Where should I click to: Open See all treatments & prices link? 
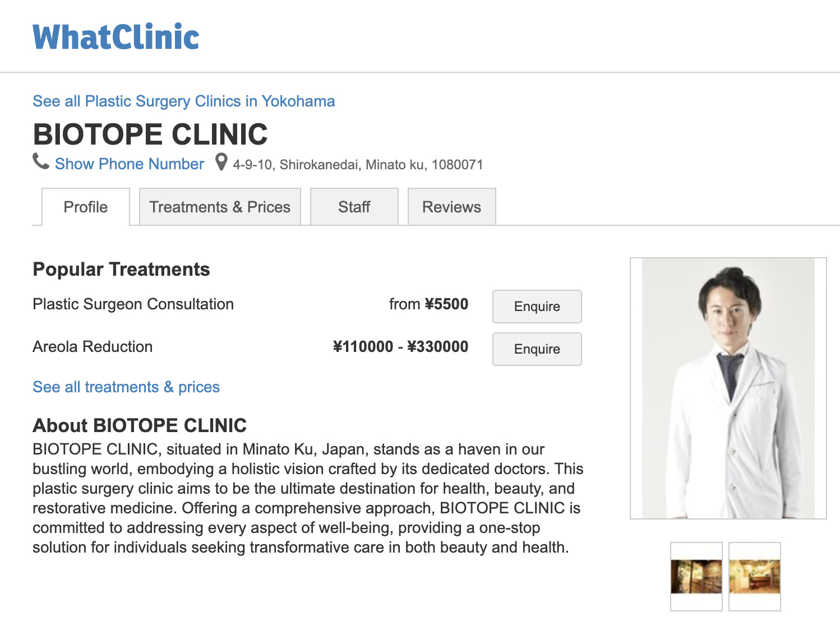tap(126, 387)
